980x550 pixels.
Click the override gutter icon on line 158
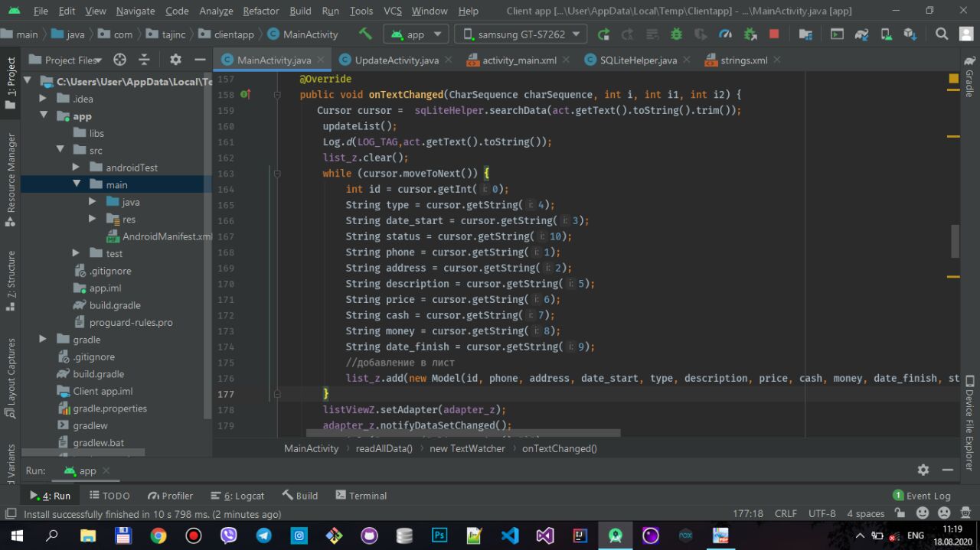click(245, 95)
